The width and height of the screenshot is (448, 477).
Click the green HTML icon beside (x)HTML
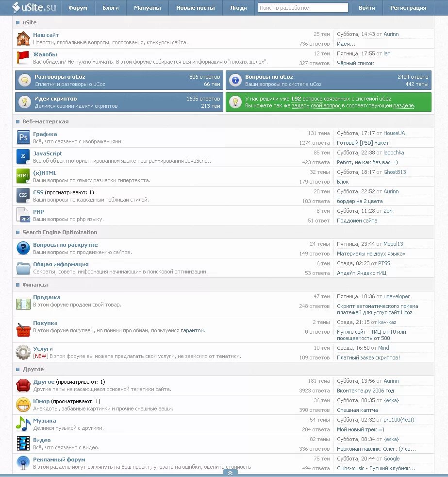click(23, 176)
